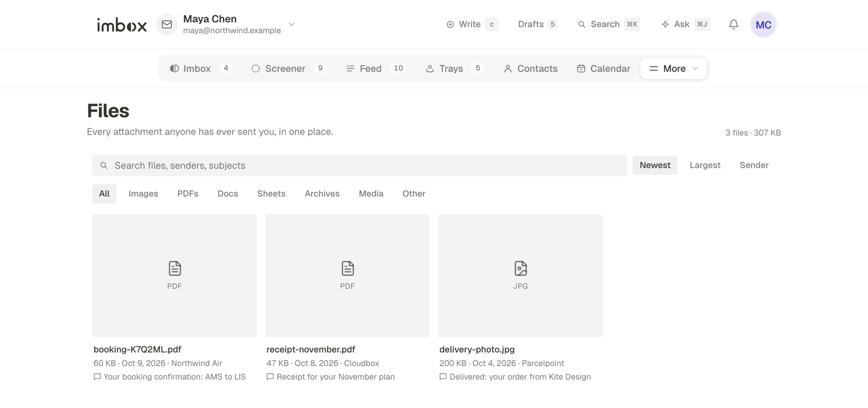868x408 pixels.
Task: Open the Calendar tab
Action: pos(603,68)
